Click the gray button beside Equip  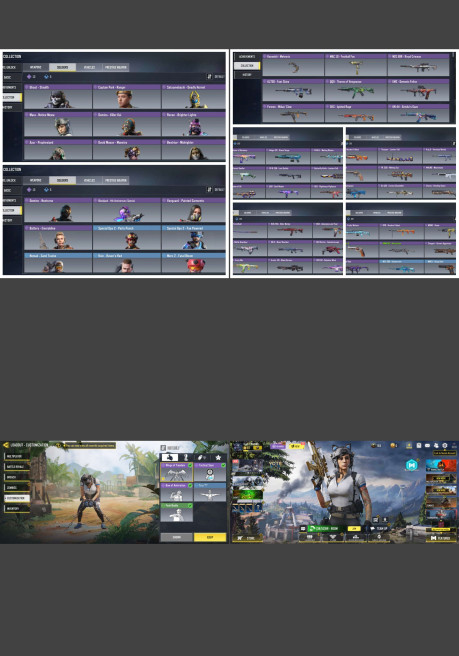tap(177, 537)
